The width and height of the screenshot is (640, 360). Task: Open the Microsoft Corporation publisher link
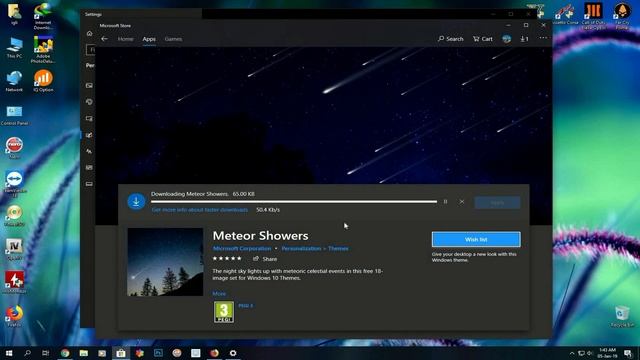(x=242, y=249)
